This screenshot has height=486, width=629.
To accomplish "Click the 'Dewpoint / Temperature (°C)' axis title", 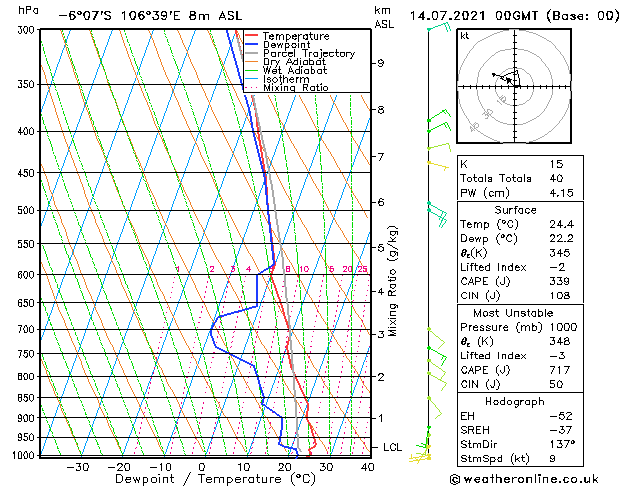I will click(x=215, y=479).
